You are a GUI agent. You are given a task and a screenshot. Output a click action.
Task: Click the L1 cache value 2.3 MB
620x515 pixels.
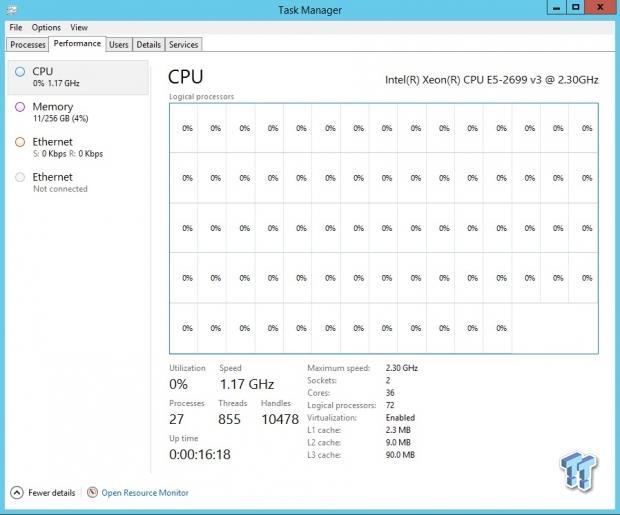point(398,430)
